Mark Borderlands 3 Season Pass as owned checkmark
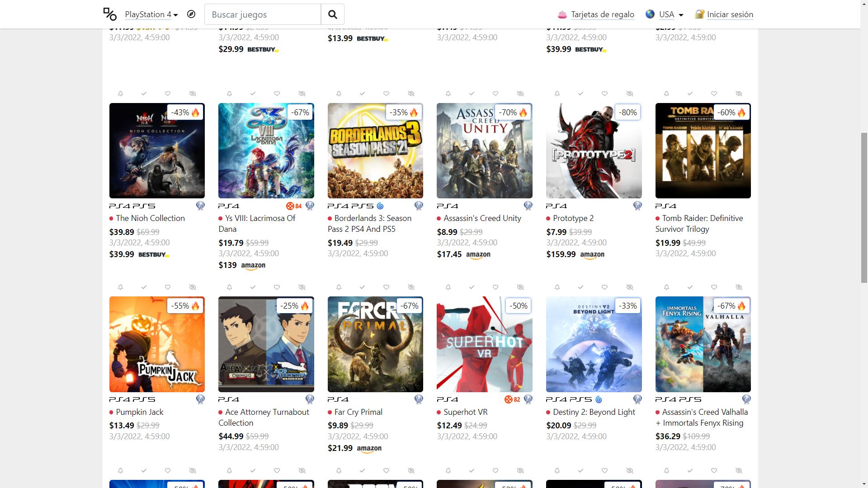868x488 pixels. (x=362, y=94)
